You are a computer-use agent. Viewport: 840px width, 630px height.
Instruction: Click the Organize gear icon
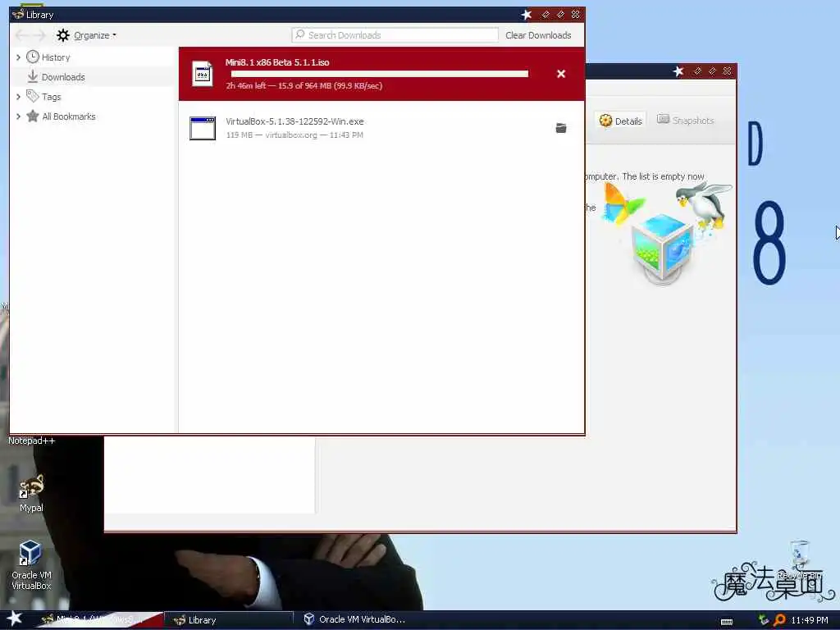[63, 35]
